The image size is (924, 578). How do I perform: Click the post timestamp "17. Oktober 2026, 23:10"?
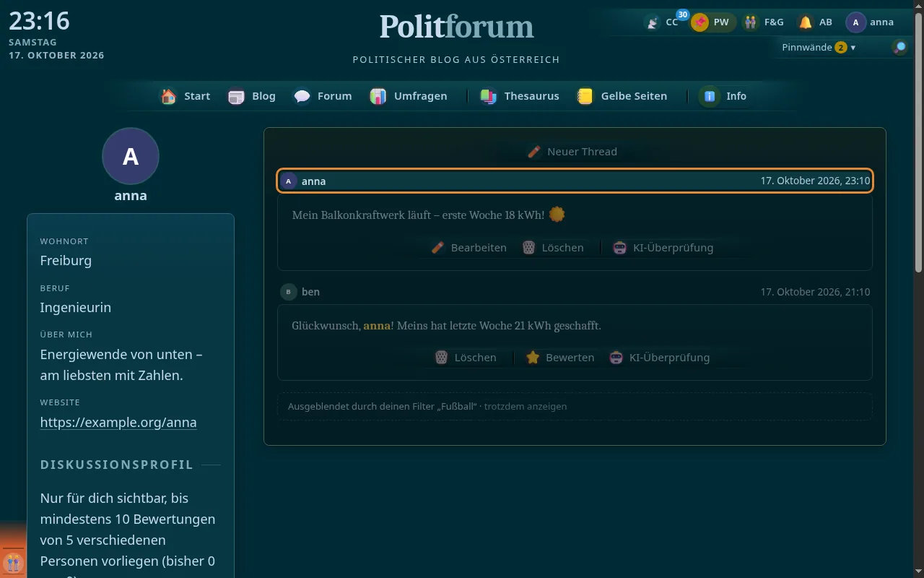pyautogui.click(x=815, y=181)
